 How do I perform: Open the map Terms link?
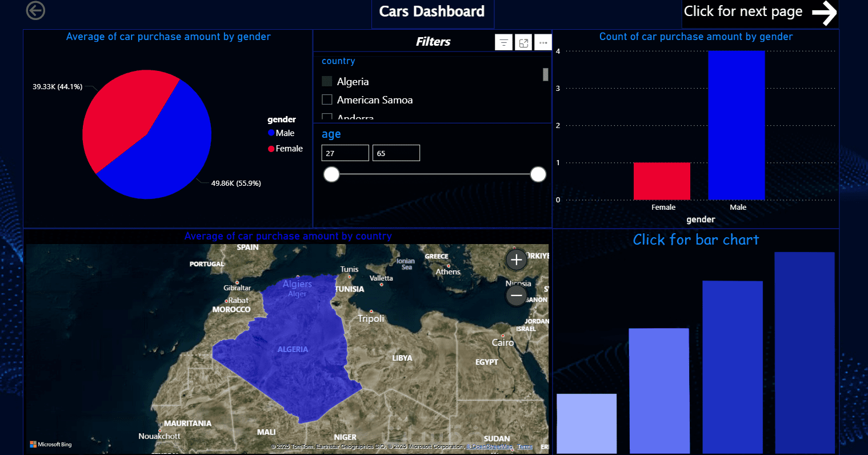click(525, 446)
